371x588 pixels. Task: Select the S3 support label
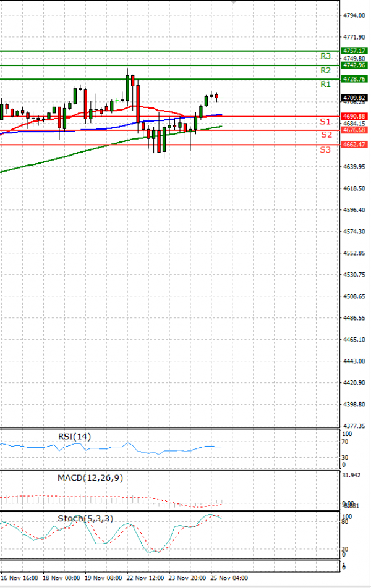pyautogui.click(x=325, y=150)
